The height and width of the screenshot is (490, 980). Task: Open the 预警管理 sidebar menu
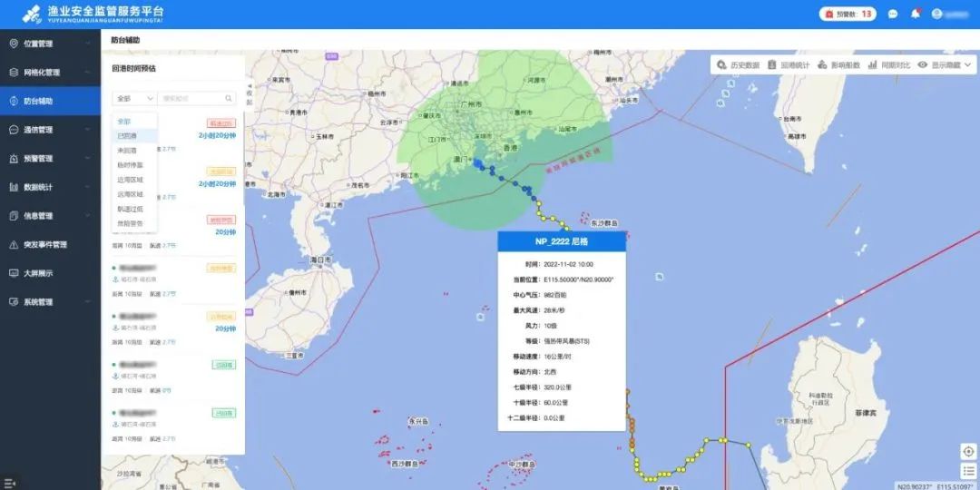pos(50,159)
